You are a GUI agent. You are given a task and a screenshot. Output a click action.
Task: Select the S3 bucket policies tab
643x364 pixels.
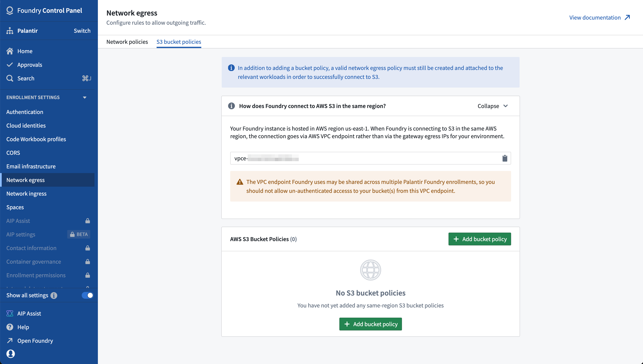click(x=179, y=41)
